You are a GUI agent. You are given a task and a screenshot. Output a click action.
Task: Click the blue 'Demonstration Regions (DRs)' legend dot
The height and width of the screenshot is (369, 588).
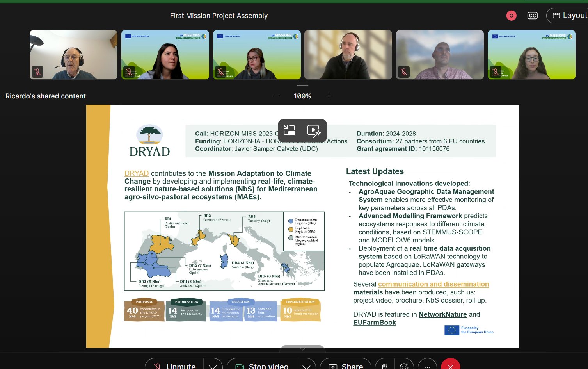(x=291, y=221)
